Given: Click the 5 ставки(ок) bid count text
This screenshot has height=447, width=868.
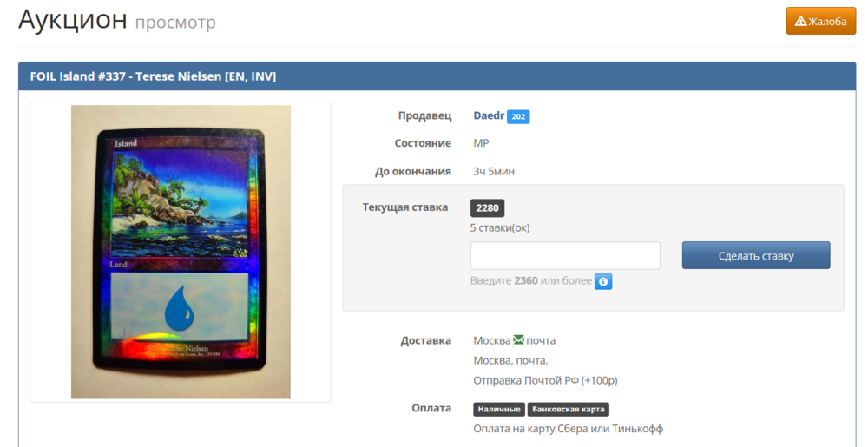Looking at the screenshot, I should point(500,228).
